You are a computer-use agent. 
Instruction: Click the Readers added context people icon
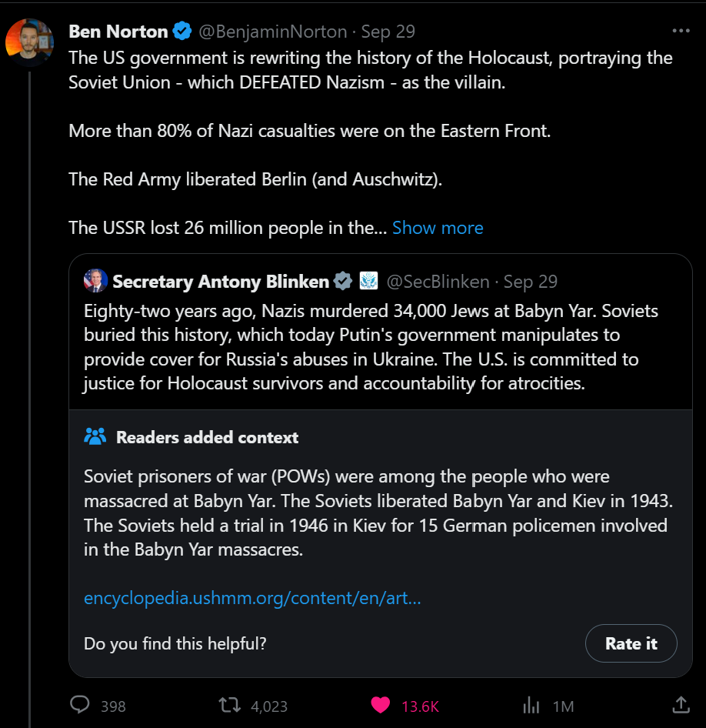95,437
